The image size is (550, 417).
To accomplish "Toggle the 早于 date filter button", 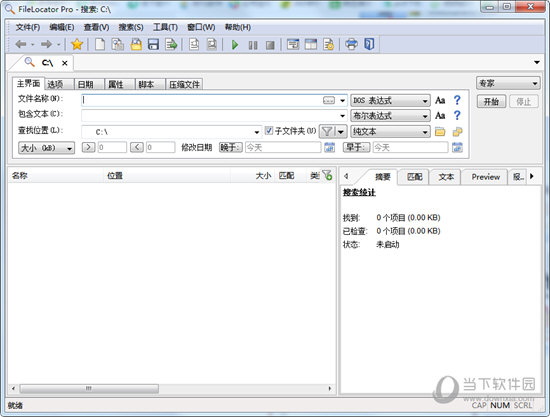I will coord(356,147).
